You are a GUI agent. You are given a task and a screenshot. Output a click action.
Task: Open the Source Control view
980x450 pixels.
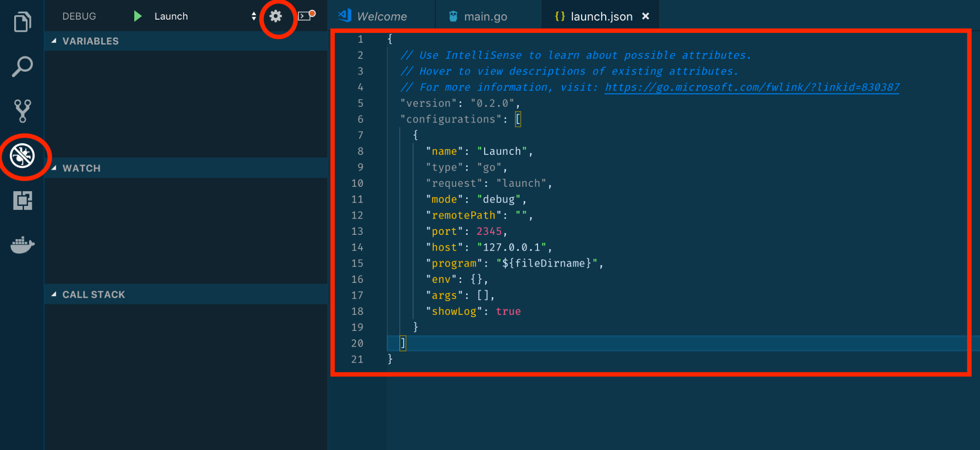22,111
